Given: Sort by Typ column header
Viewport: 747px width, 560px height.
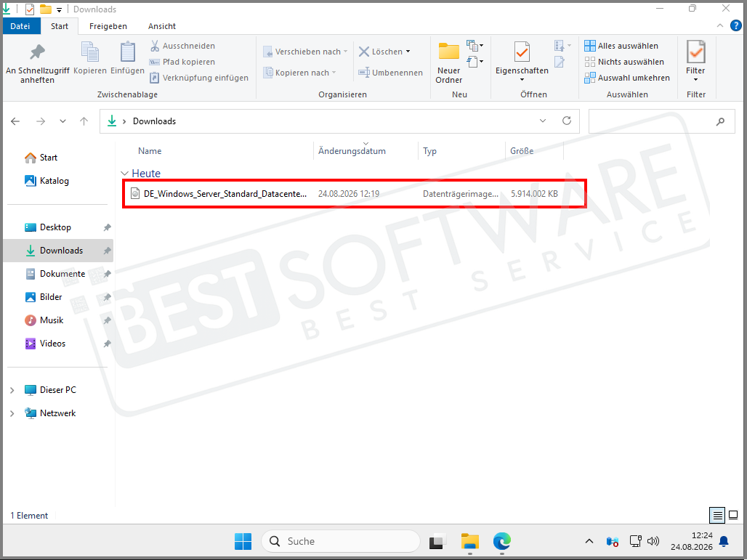Looking at the screenshot, I should tap(429, 151).
